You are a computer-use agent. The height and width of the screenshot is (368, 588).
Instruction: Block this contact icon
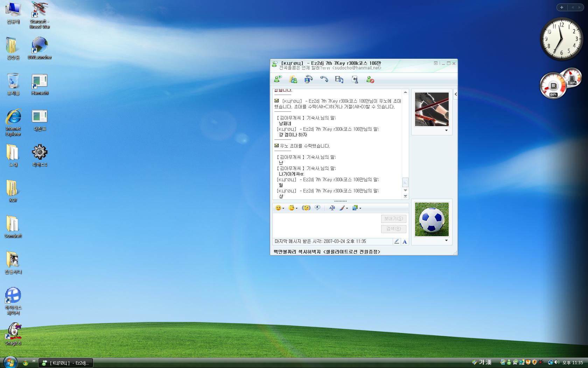click(x=370, y=80)
